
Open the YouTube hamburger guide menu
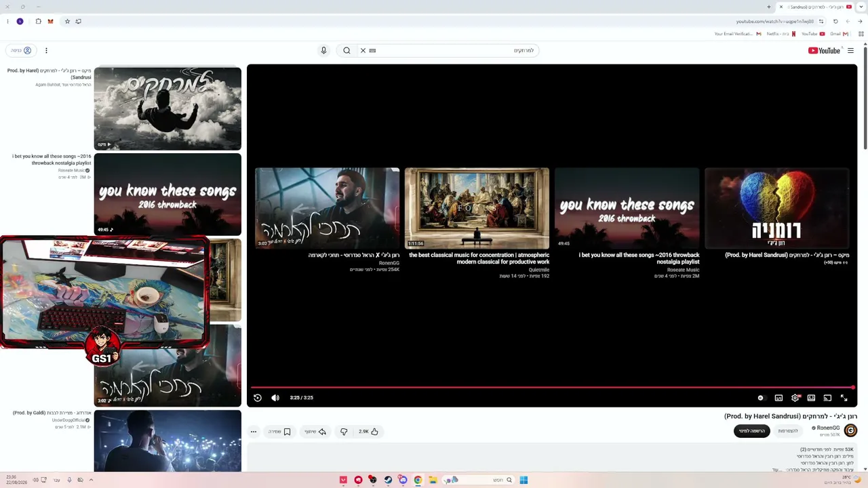[x=850, y=50]
